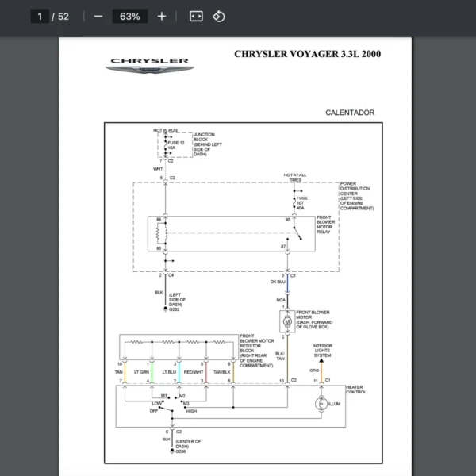Focus the current page number field
Viewport: 476px width, 476px height.
[x=38, y=17]
